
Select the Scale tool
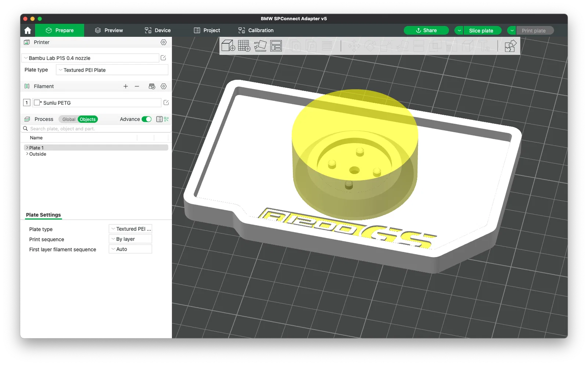pos(386,46)
